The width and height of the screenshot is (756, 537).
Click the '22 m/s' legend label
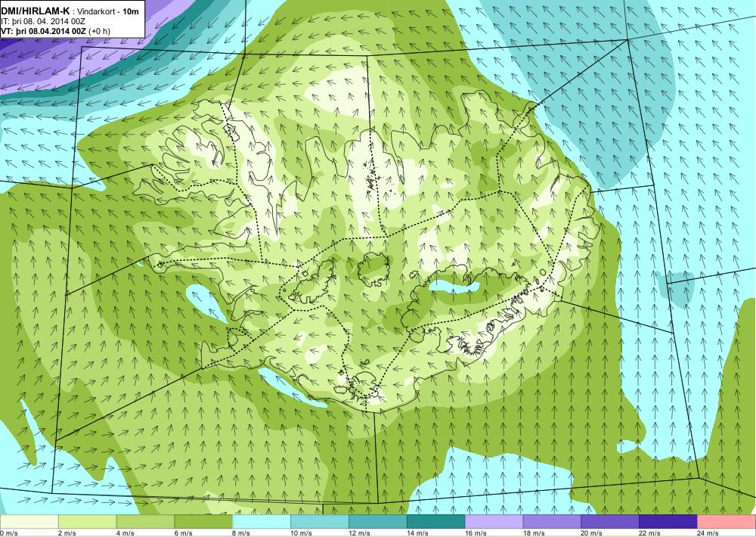[650, 533]
